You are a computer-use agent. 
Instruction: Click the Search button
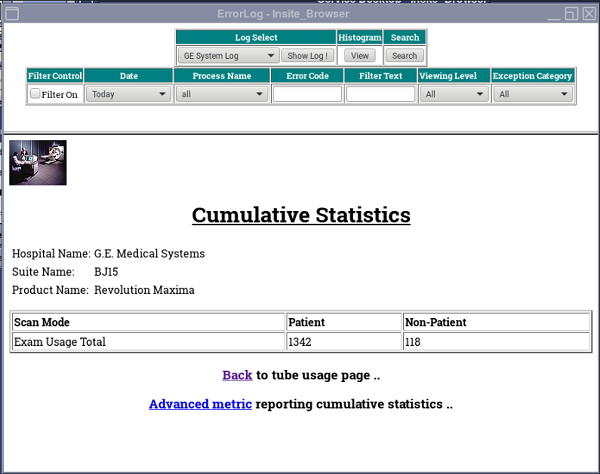coord(404,56)
